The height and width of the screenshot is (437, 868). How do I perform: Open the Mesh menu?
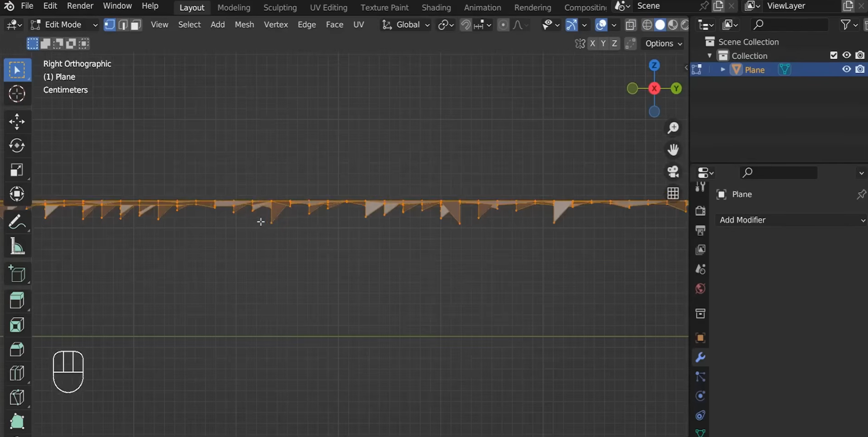click(244, 25)
